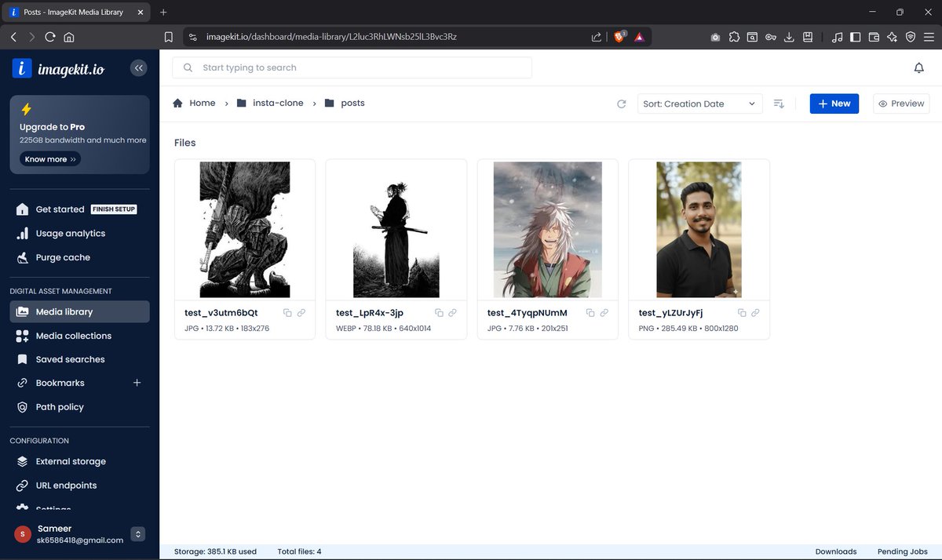Viewport: 942px width, 560px height.
Task: Click FINISH SETUP badge
Action: [x=114, y=209]
